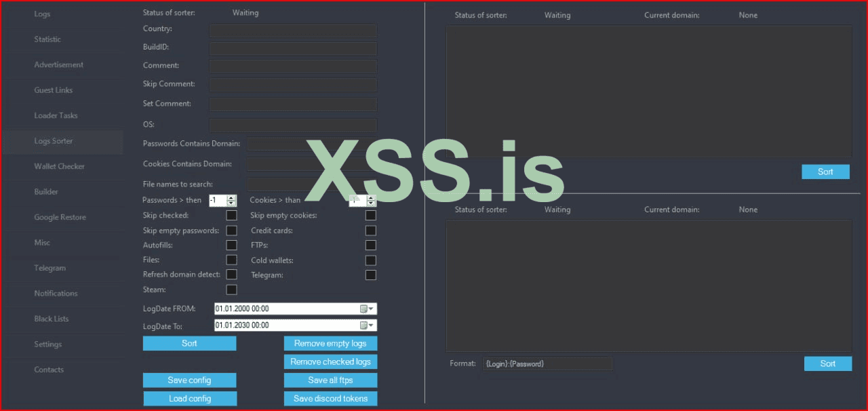Focus the Country input field

(293, 31)
